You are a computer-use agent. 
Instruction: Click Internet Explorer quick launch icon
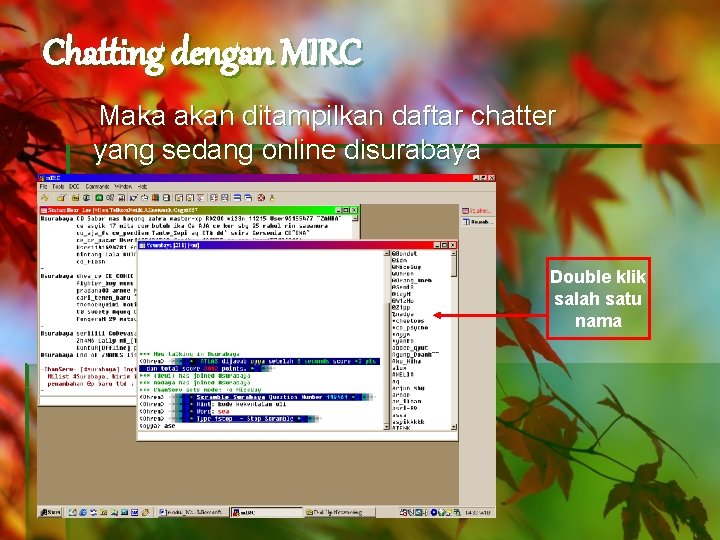click(x=83, y=512)
